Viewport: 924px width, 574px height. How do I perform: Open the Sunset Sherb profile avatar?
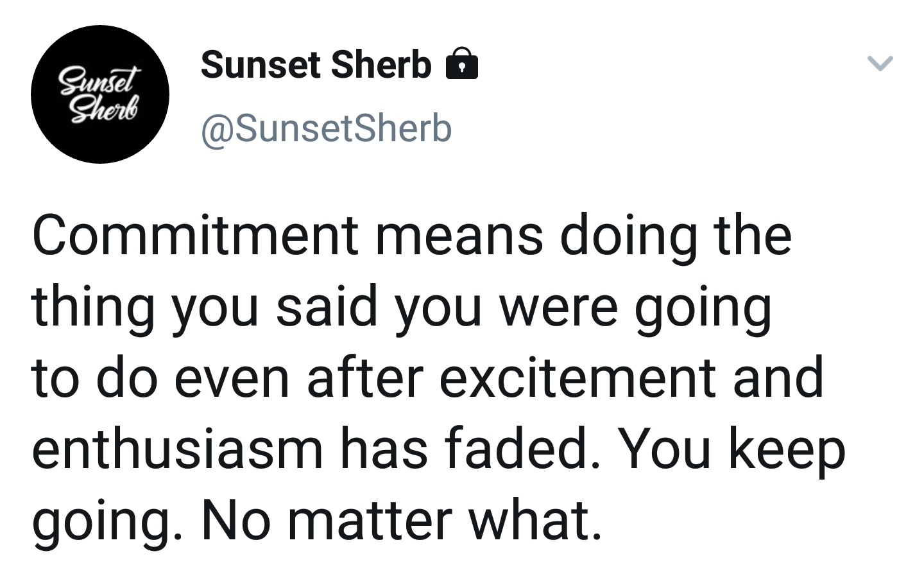coord(100,94)
